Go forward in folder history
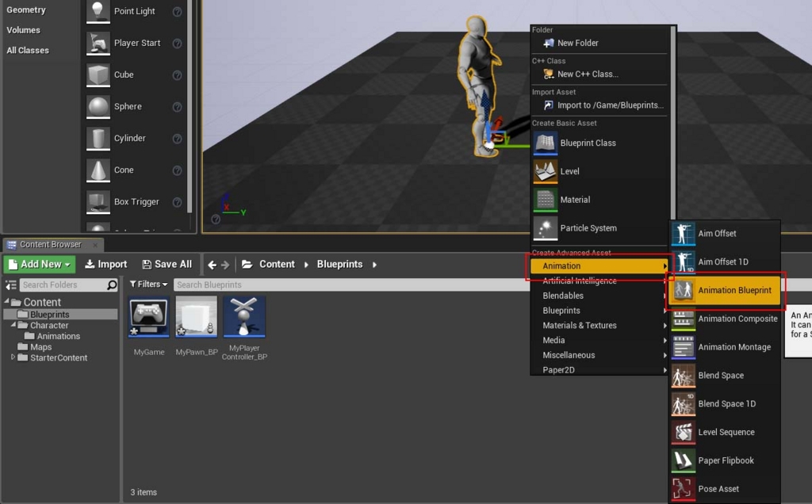This screenshot has height=504, width=812. (x=225, y=265)
